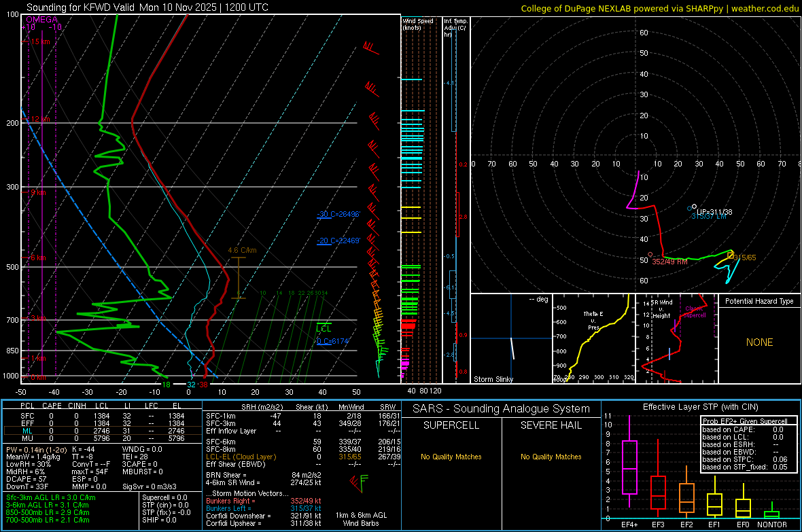Click the '352/49 RM' hodograph label
Viewport: 802px width, 532px height.
click(669, 262)
